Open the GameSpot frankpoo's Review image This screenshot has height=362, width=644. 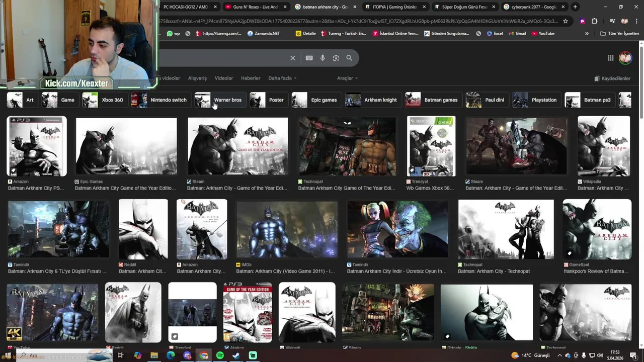pos(597,229)
